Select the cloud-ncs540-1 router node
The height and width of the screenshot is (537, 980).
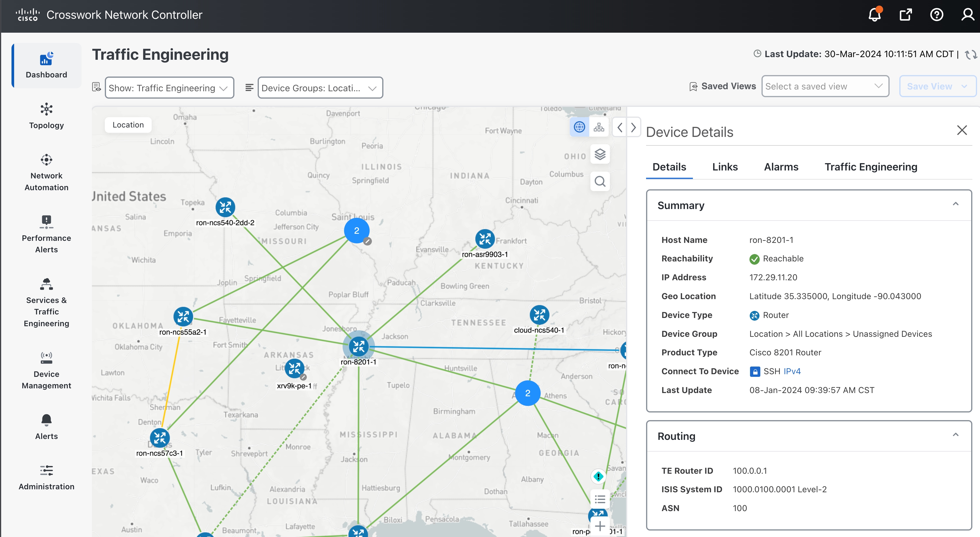(539, 315)
